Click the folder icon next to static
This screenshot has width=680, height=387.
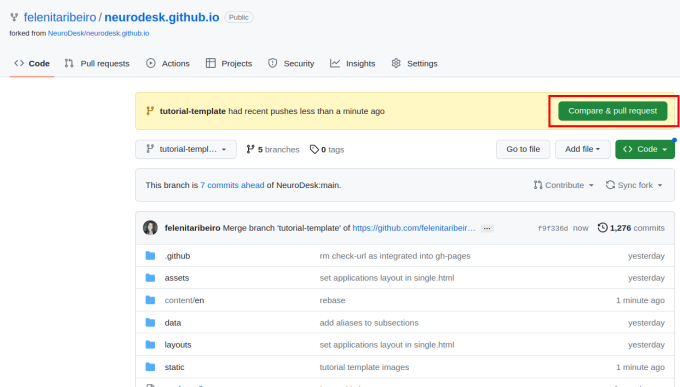[150, 367]
